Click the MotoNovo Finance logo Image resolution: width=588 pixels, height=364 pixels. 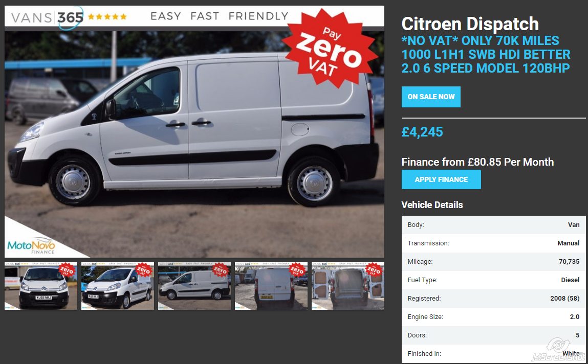(x=32, y=247)
